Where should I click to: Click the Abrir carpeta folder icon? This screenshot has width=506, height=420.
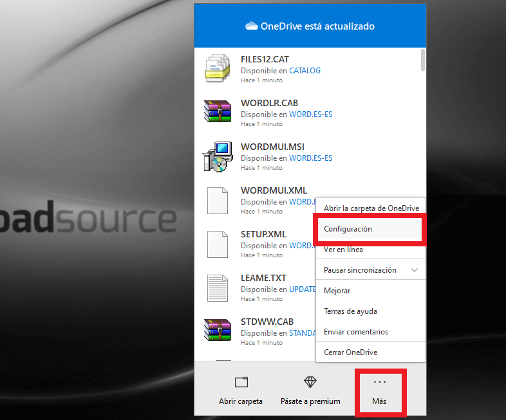241,382
